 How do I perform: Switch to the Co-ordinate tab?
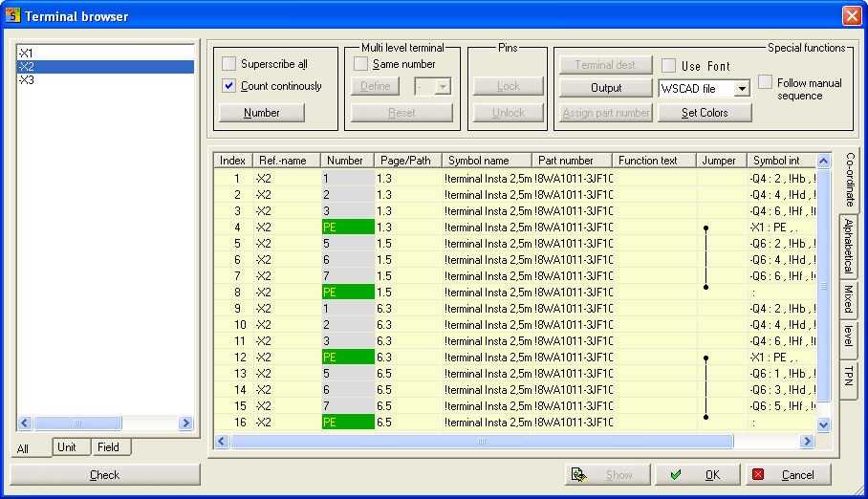pos(850,180)
